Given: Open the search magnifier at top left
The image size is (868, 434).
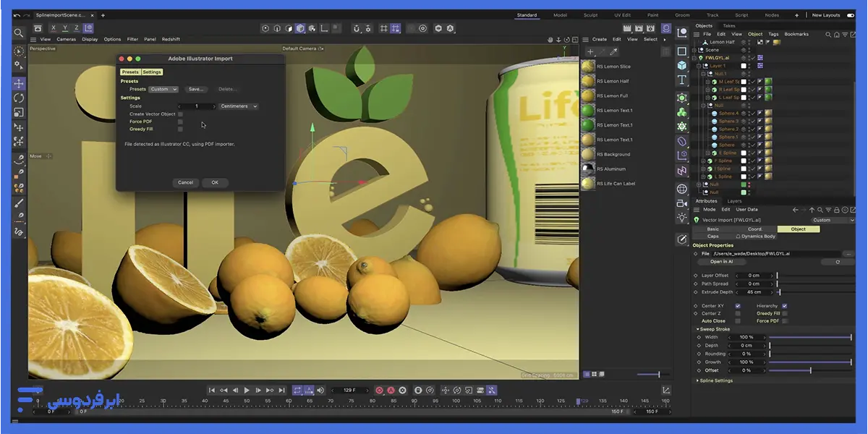Looking at the screenshot, I should [19, 33].
